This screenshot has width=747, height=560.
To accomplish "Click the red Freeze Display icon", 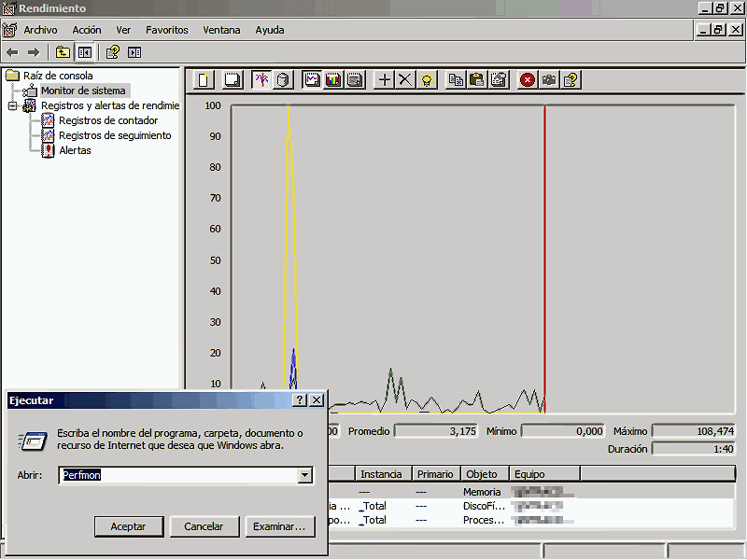I will click(x=528, y=79).
